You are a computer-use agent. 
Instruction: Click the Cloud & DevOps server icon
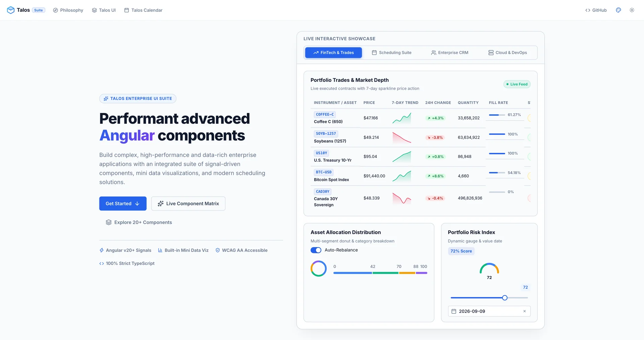click(x=491, y=53)
